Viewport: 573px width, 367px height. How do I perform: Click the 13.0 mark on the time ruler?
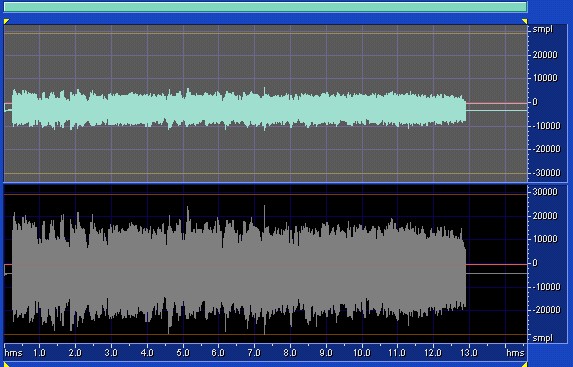(x=468, y=353)
